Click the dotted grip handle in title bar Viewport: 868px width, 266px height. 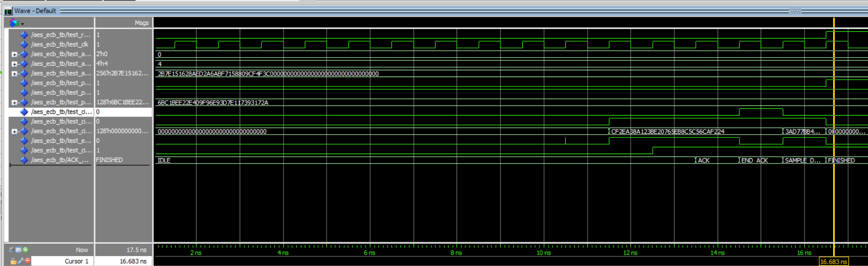[795, 11]
